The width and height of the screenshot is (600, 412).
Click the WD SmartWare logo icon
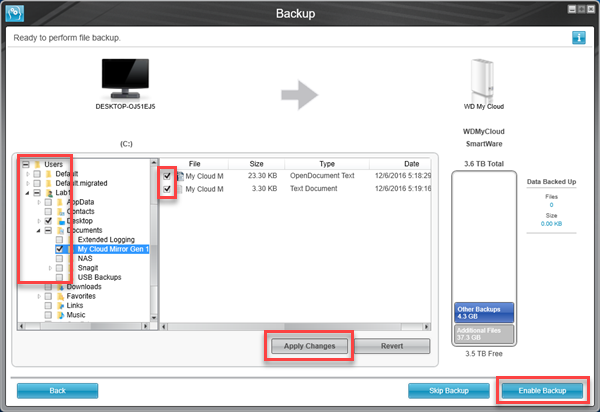click(x=15, y=13)
